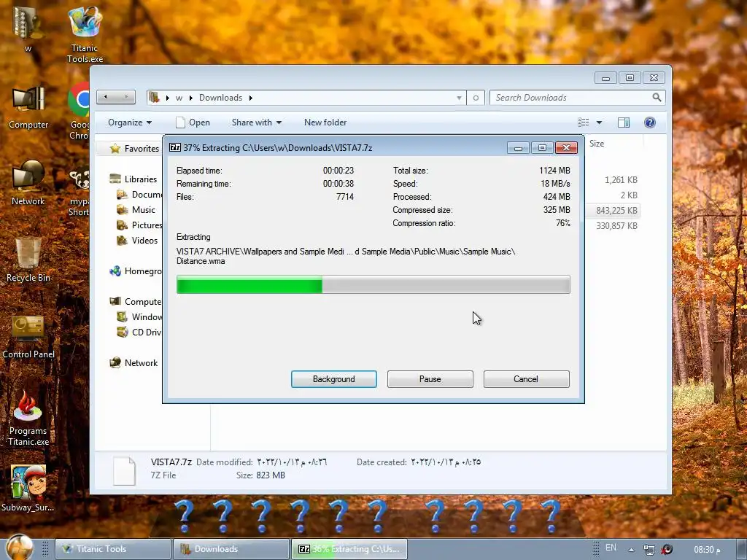The image size is (747, 560).
Task: Switch to Titanic Tools taskbar button
Action: click(113, 549)
